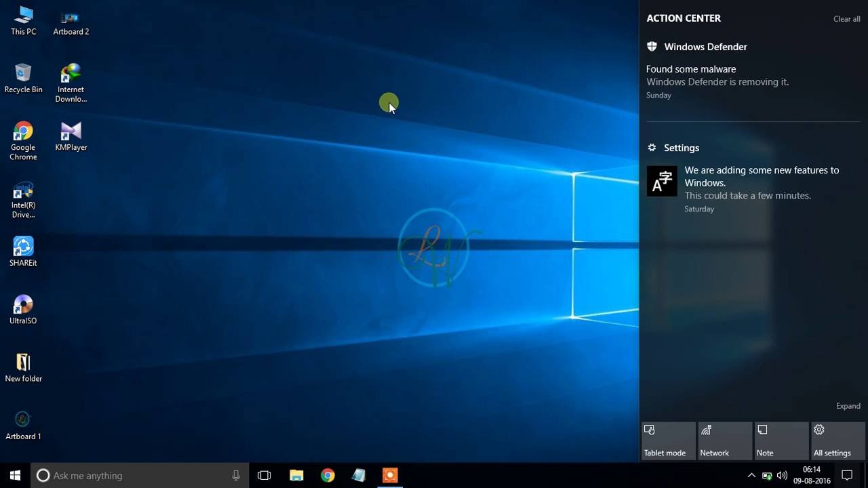The height and width of the screenshot is (488, 868).
Task: Click the Cortana microphone icon
Action: (236, 475)
